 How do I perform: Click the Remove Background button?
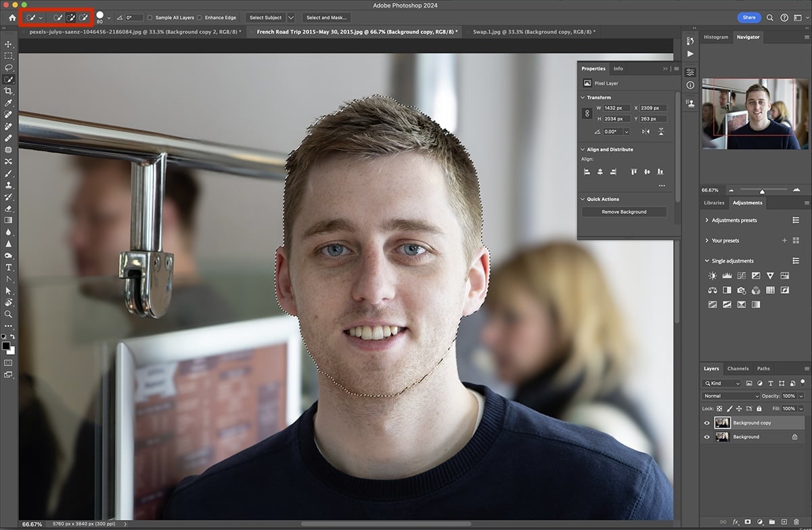click(x=624, y=211)
